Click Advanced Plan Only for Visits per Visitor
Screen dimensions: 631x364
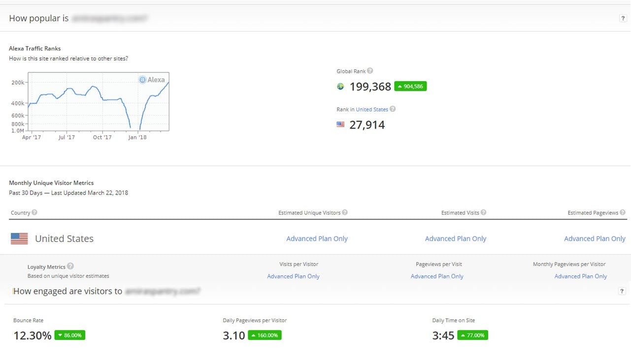tap(293, 276)
